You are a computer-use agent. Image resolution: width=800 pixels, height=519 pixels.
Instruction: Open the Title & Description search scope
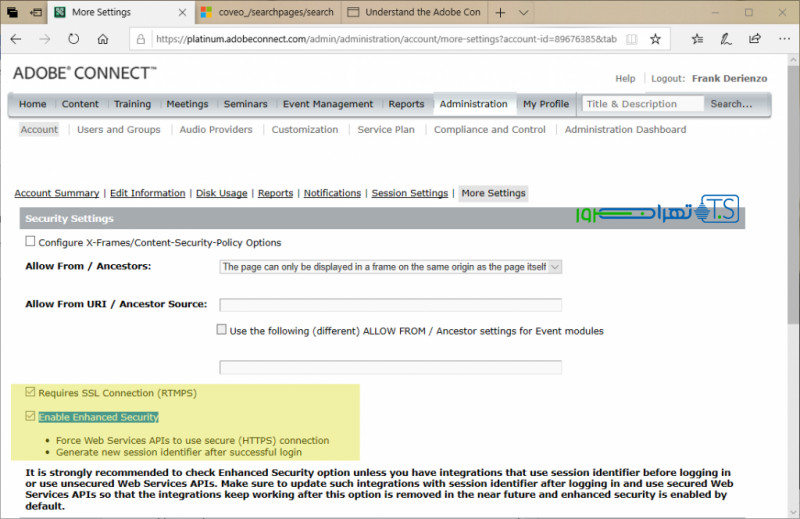click(640, 104)
